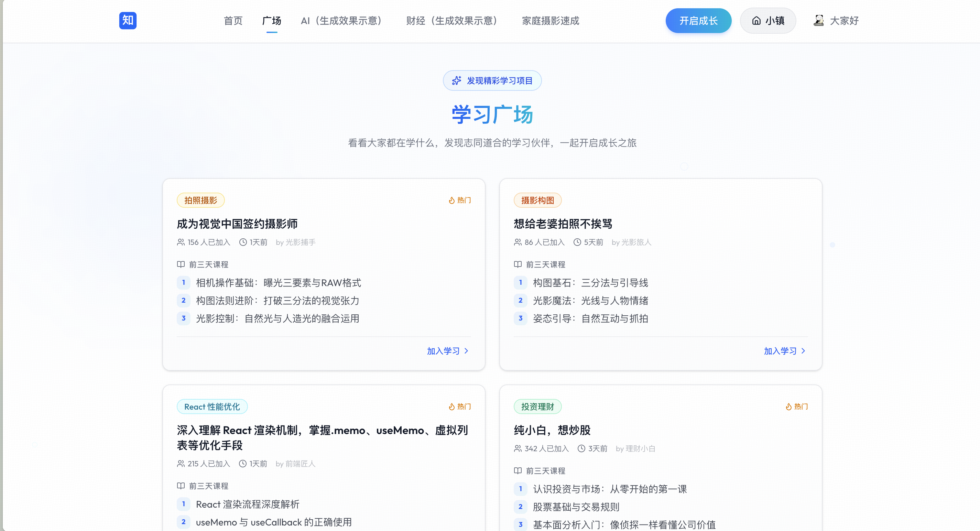Click author by 前端匠人
The height and width of the screenshot is (531, 980).
point(296,464)
